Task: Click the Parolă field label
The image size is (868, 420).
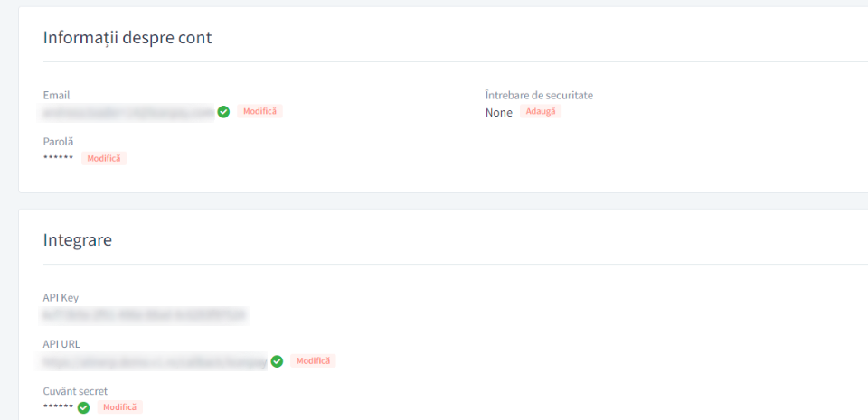Action: 58,142
